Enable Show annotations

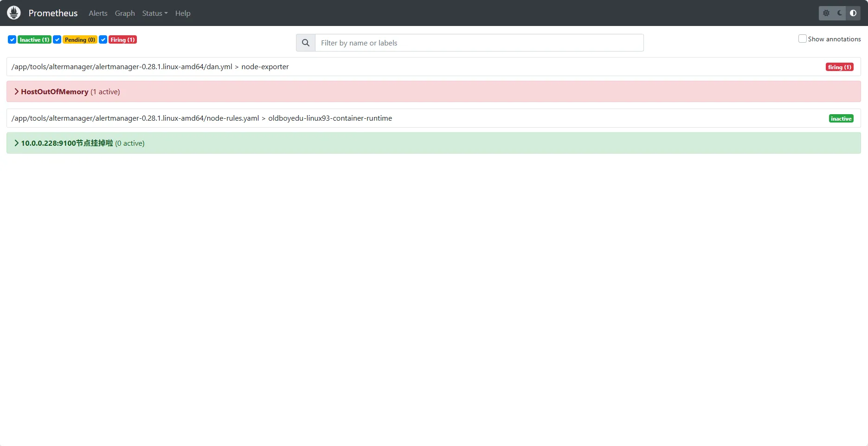coord(802,39)
